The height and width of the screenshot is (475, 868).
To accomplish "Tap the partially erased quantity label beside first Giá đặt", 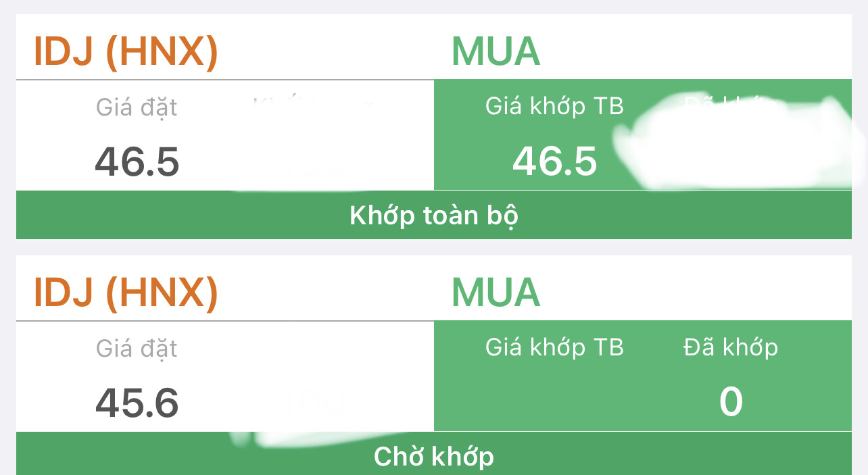I will pos(311,105).
